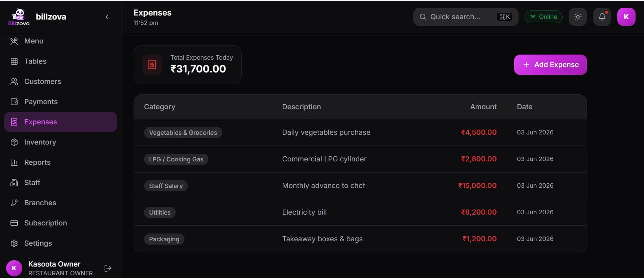Click the Date column header
The height and width of the screenshot is (278, 644).
pyautogui.click(x=525, y=107)
